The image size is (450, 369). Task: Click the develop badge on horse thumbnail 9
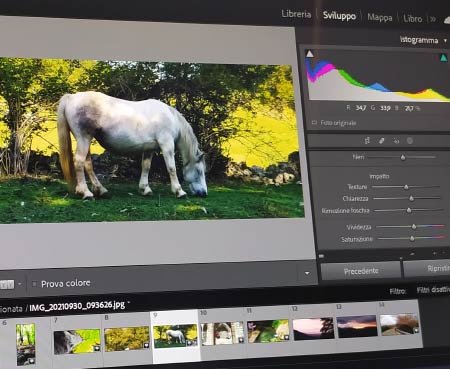pos(194,343)
